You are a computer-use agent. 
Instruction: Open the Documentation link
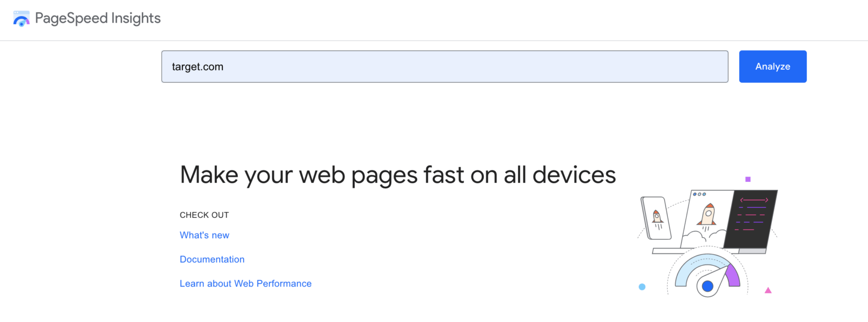pos(212,259)
